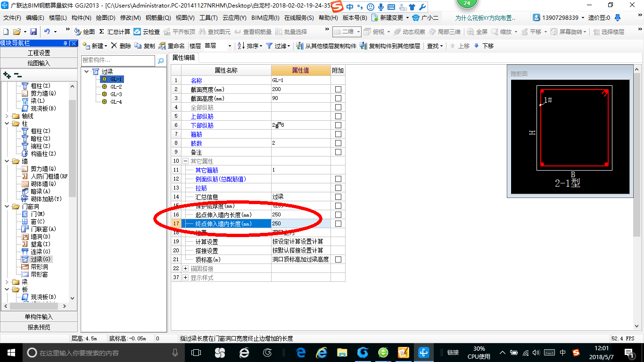
Task: Click the Windows Start button
Action: 11,353
